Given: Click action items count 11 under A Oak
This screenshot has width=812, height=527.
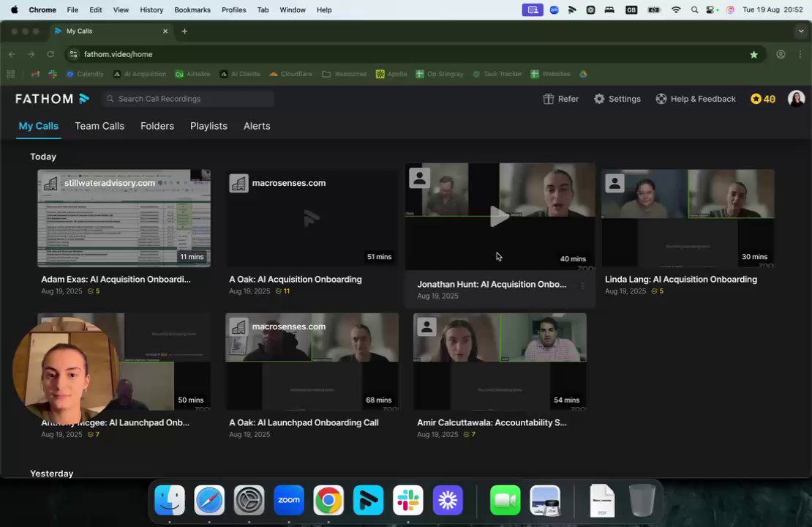Looking at the screenshot, I should (283, 291).
